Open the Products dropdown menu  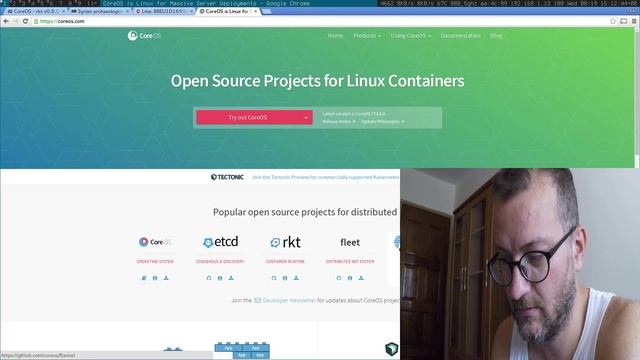point(367,36)
